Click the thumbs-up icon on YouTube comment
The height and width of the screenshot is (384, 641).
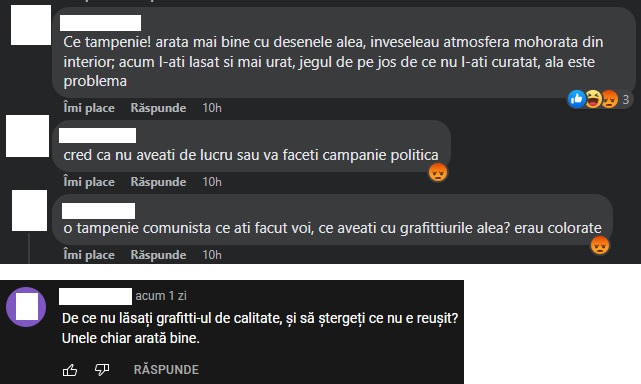point(70,370)
